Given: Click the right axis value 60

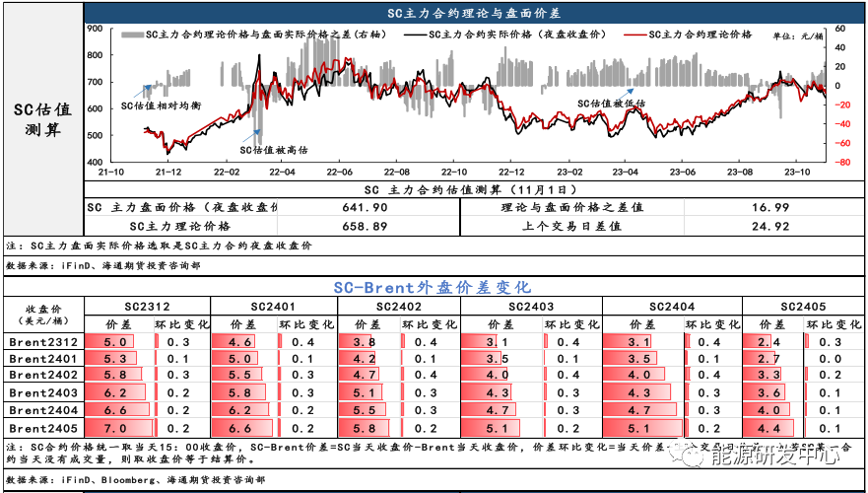Looking at the screenshot, I should [x=839, y=29].
